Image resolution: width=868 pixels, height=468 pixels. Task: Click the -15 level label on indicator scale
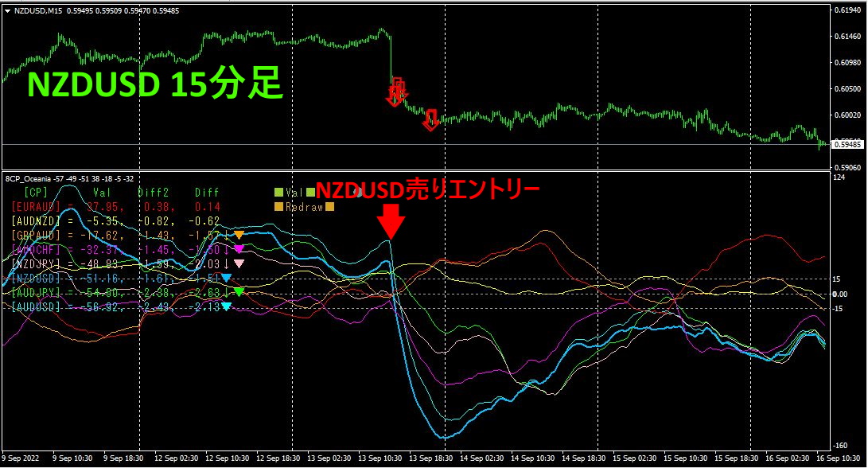tap(838, 309)
